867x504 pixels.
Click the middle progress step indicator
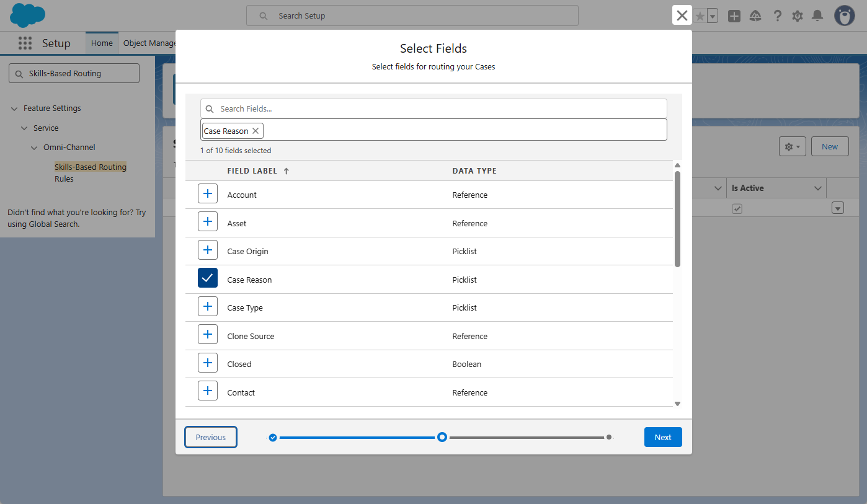tap(442, 437)
